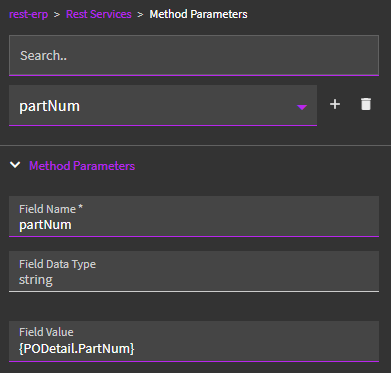The width and height of the screenshot is (391, 373).
Task: Click the Field Name * label
Action: click(x=51, y=209)
